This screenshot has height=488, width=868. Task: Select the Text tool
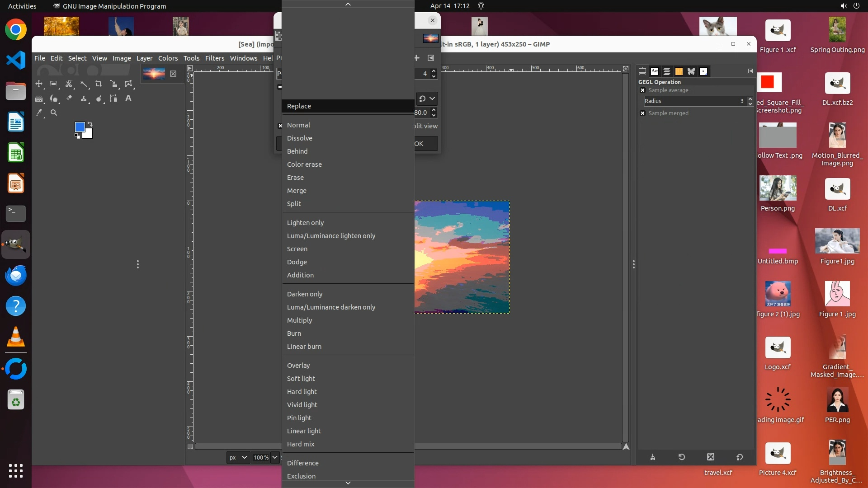pos(128,99)
